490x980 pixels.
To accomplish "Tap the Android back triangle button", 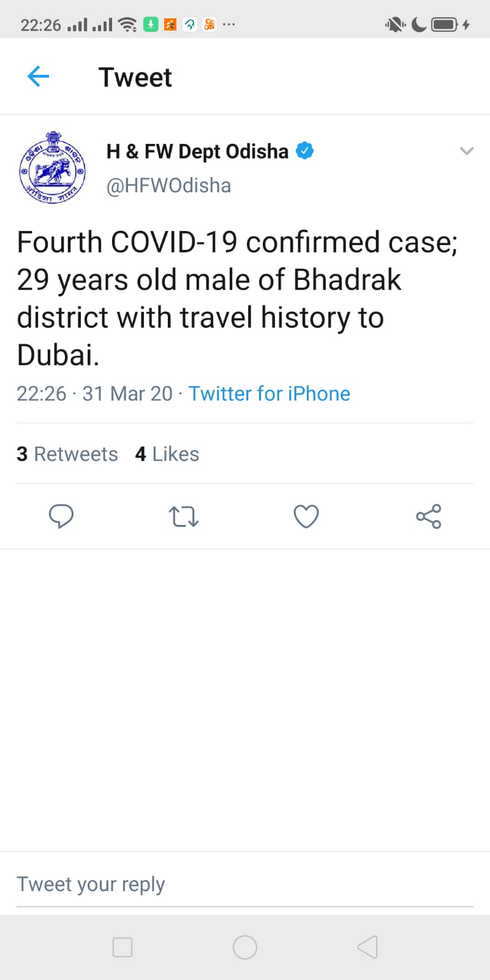I will [x=367, y=947].
